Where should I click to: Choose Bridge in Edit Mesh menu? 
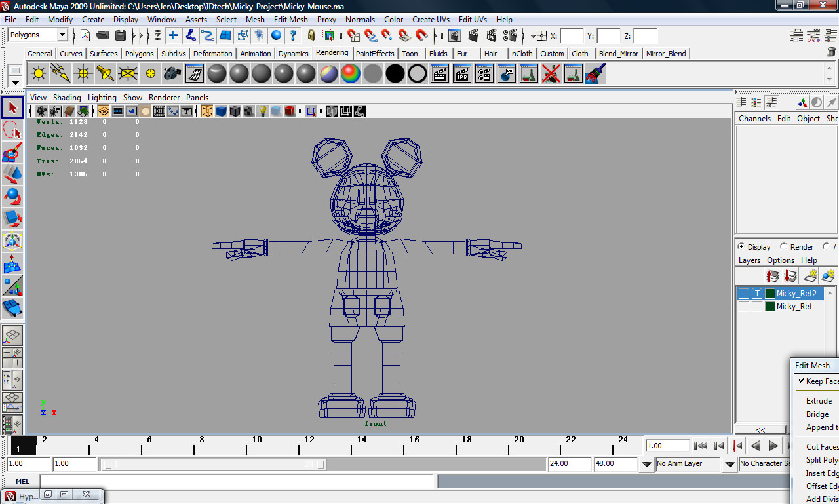817,414
